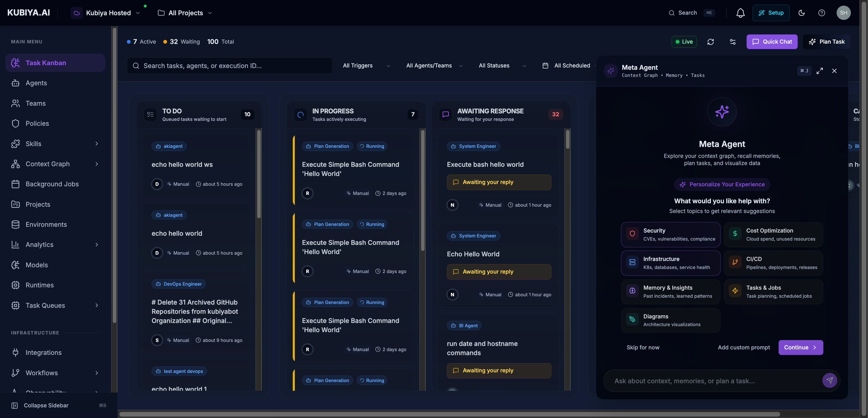
Task: Click Continue in the Meta Agent panel
Action: [801, 347]
